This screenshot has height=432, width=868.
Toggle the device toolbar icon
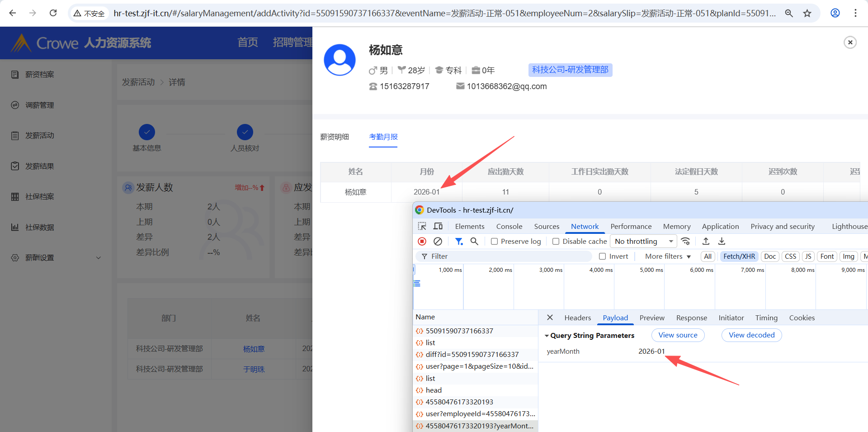tap(438, 226)
